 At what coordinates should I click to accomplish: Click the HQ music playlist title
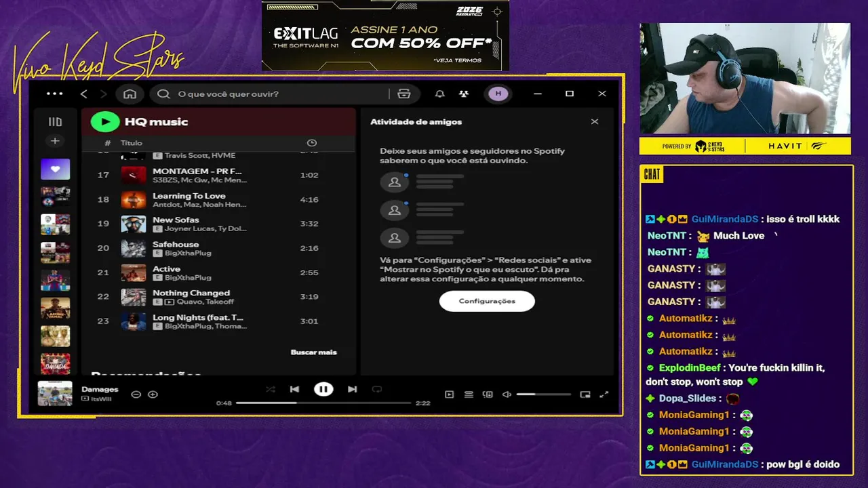click(x=156, y=122)
